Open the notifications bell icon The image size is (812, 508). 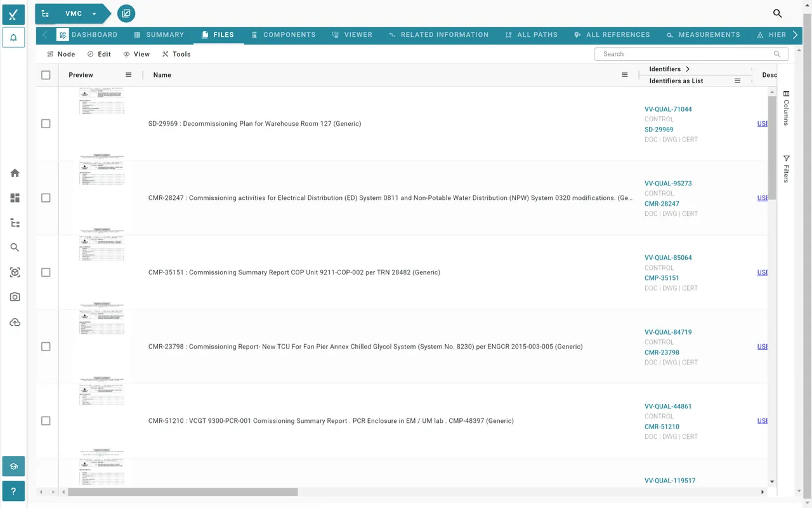[13, 37]
